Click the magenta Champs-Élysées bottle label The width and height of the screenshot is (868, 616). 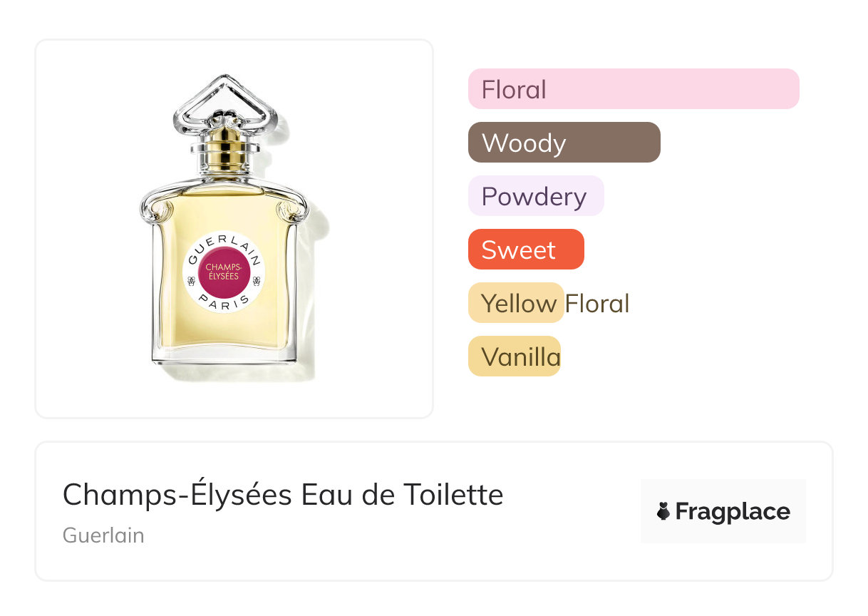click(x=224, y=271)
